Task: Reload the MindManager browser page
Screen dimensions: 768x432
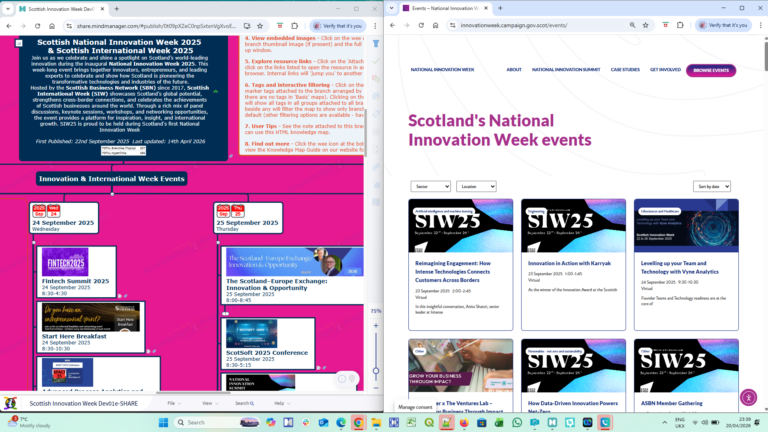Action: [x=37, y=26]
